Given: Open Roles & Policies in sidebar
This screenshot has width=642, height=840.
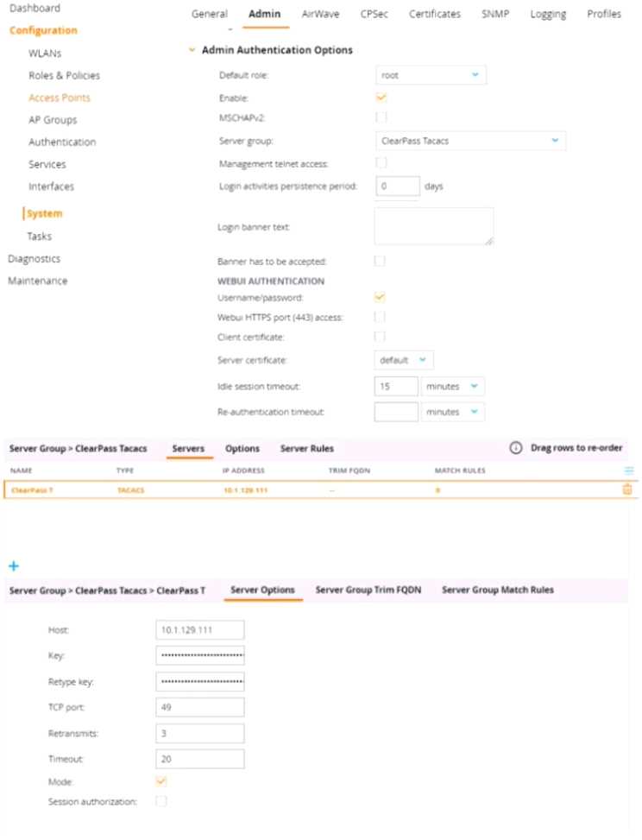Looking at the screenshot, I should point(64,75).
